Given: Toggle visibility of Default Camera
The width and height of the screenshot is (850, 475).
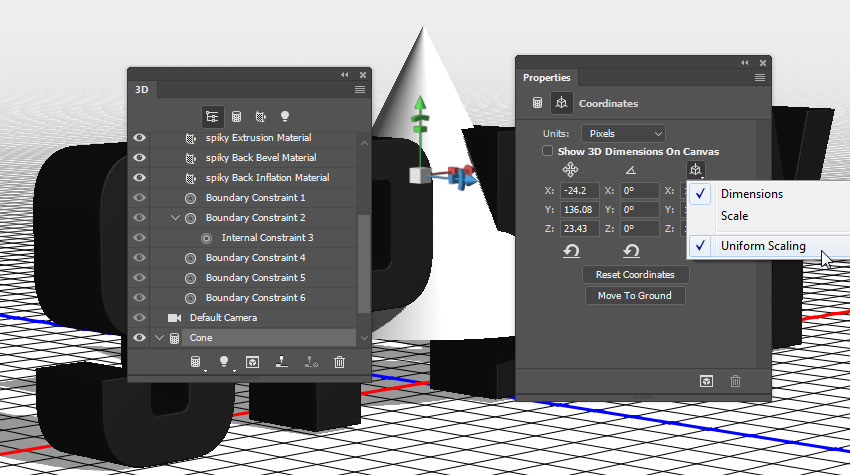Looking at the screenshot, I should point(139,318).
